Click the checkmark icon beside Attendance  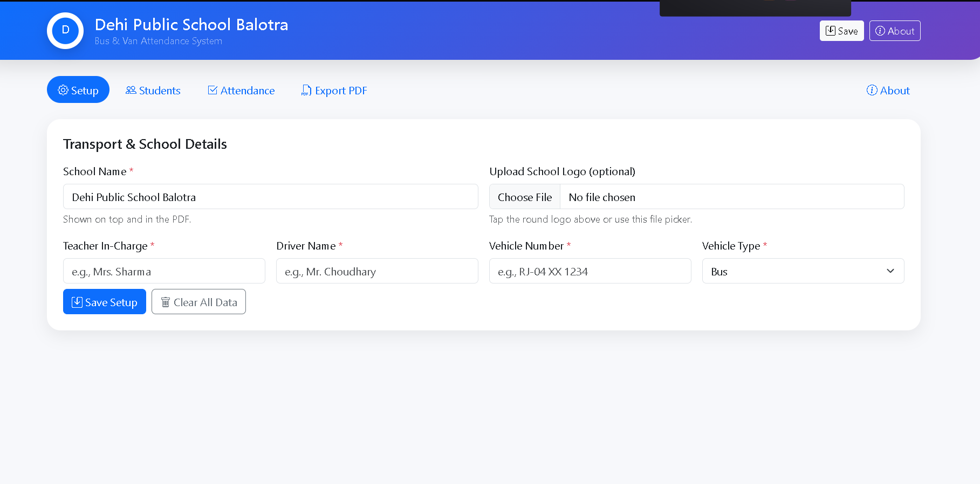[x=213, y=90]
